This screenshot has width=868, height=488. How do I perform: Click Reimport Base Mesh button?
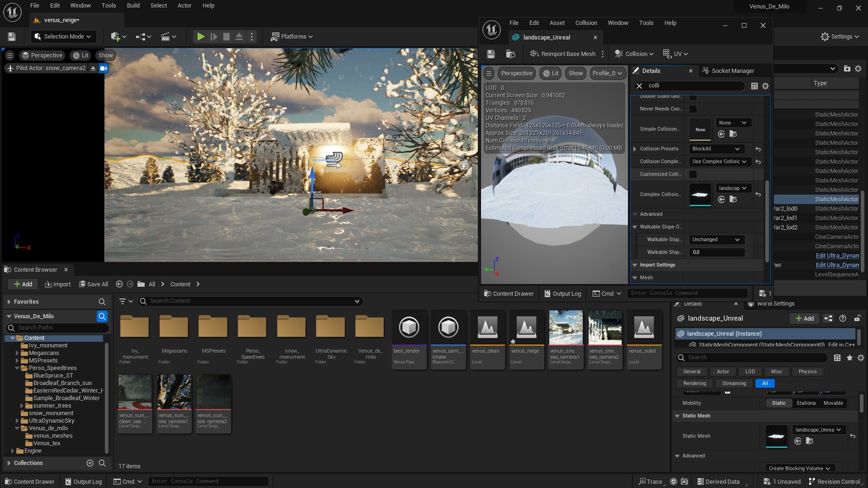[563, 54]
